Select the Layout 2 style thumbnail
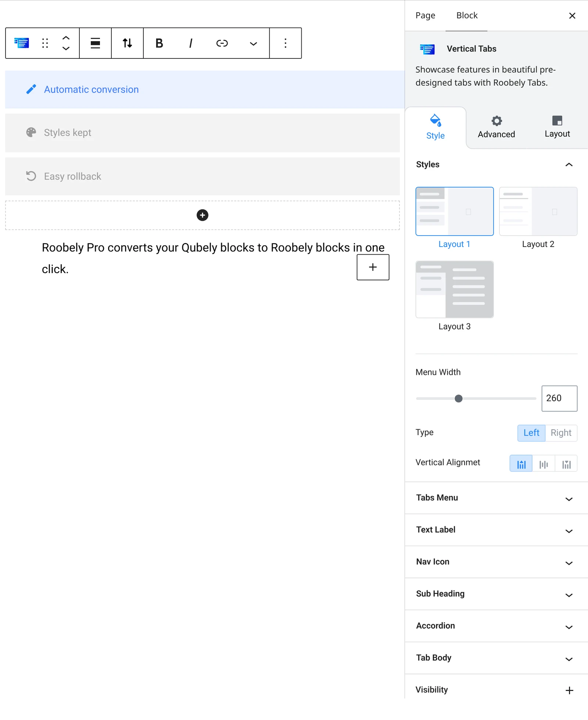This screenshot has width=588, height=720. [538, 211]
